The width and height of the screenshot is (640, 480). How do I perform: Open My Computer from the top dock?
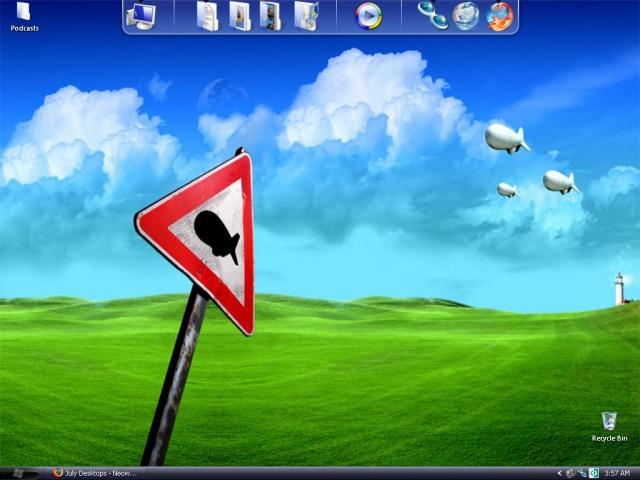pos(141,16)
